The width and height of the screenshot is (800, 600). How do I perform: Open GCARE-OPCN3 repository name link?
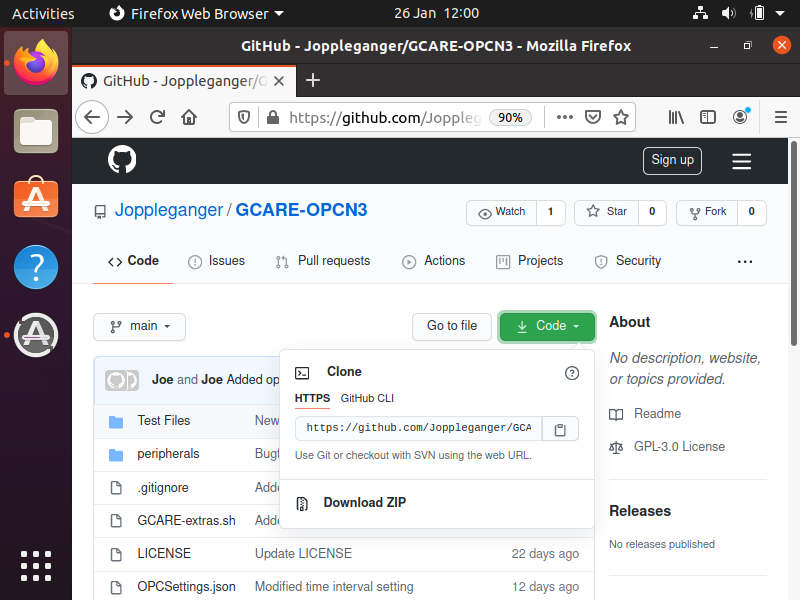[x=301, y=210]
